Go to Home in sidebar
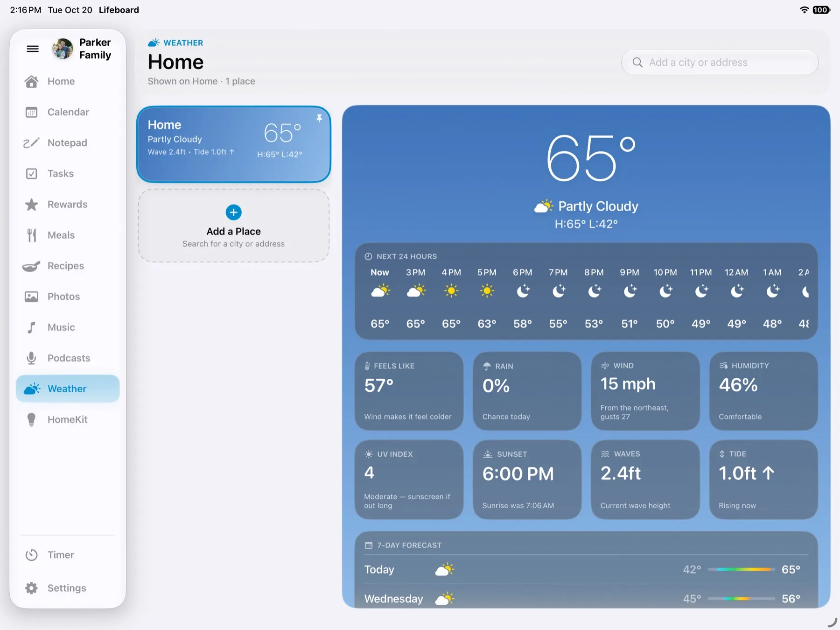Viewport: 840px width, 630px height. pyautogui.click(x=68, y=81)
